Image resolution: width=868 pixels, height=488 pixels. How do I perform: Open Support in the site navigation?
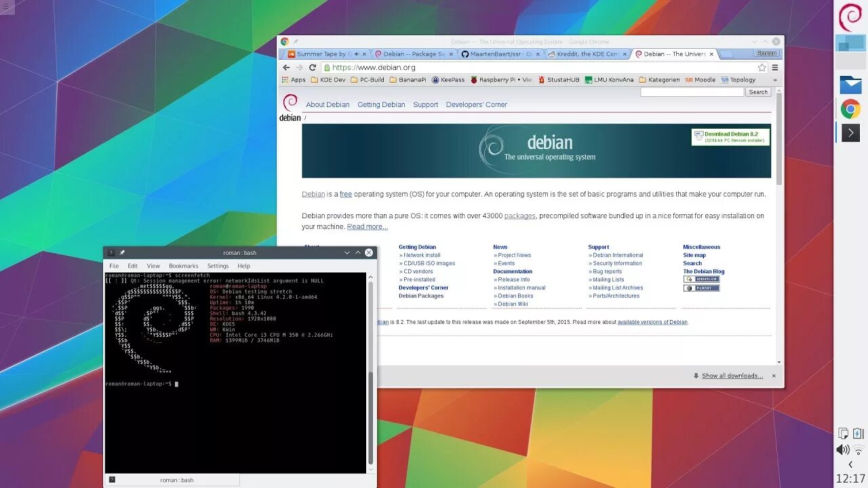click(x=425, y=104)
